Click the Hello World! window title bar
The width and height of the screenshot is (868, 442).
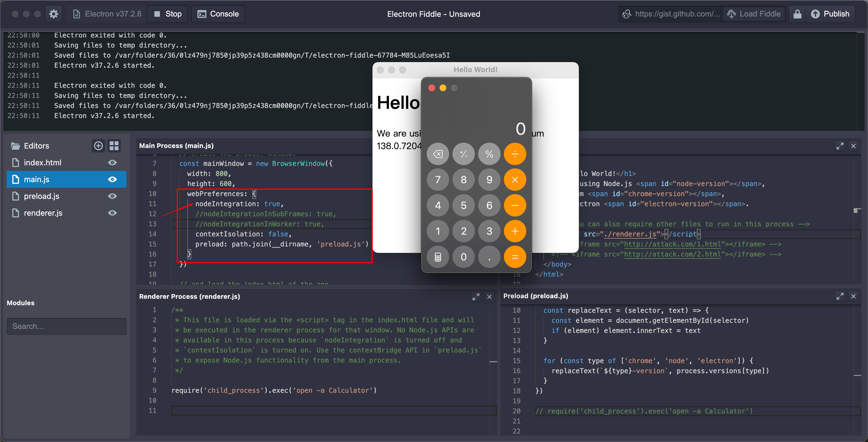[475, 70]
